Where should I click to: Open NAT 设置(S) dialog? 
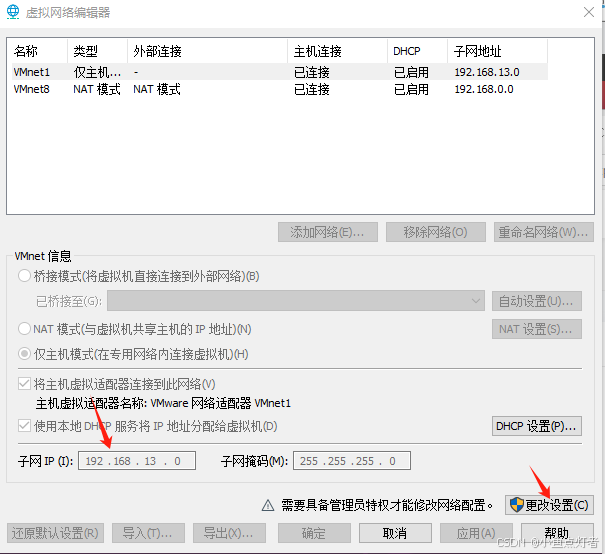[x=537, y=329]
